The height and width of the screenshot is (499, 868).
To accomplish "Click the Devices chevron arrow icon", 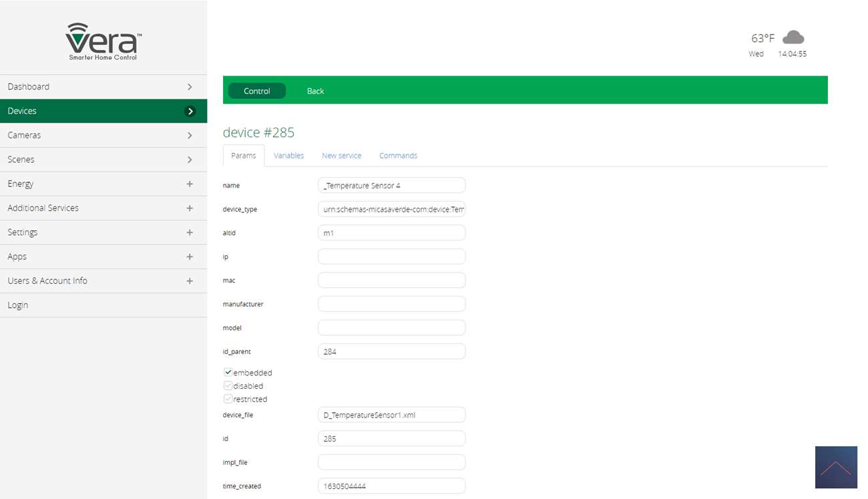I will [190, 112].
